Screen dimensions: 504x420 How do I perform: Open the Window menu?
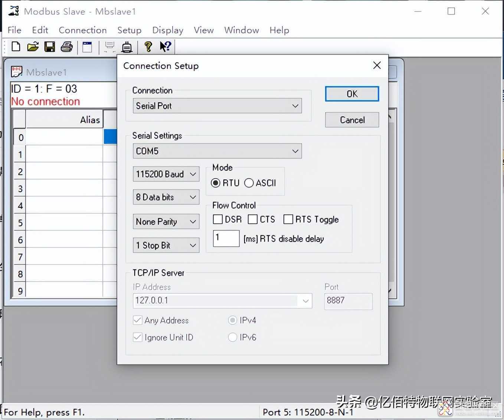click(242, 30)
